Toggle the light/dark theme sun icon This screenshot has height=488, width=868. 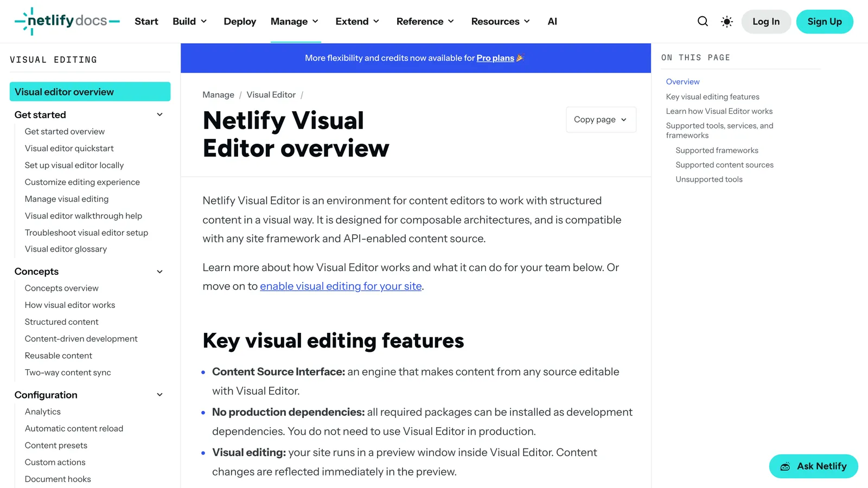click(726, 22)
